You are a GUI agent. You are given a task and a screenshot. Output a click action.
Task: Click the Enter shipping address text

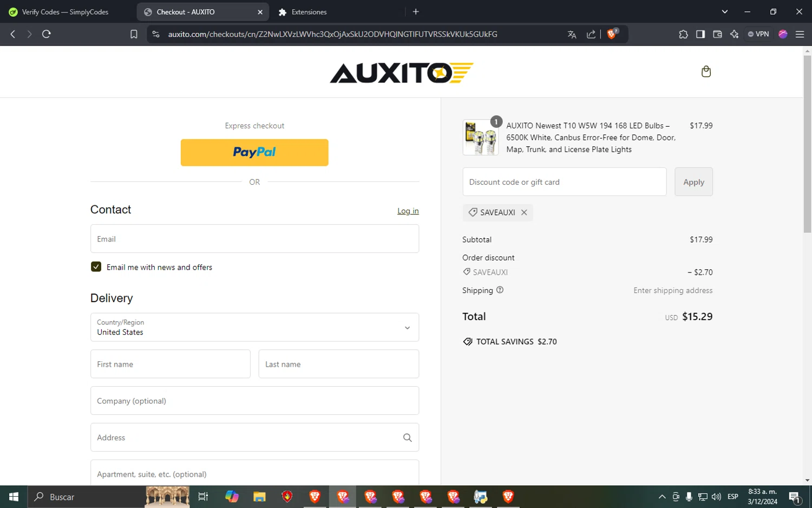tap(673, 290)
